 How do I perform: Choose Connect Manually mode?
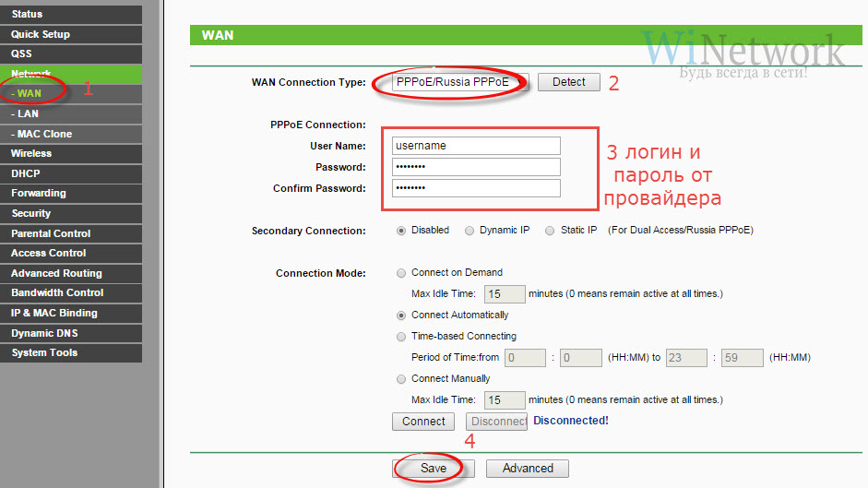(x=401, y=379)
